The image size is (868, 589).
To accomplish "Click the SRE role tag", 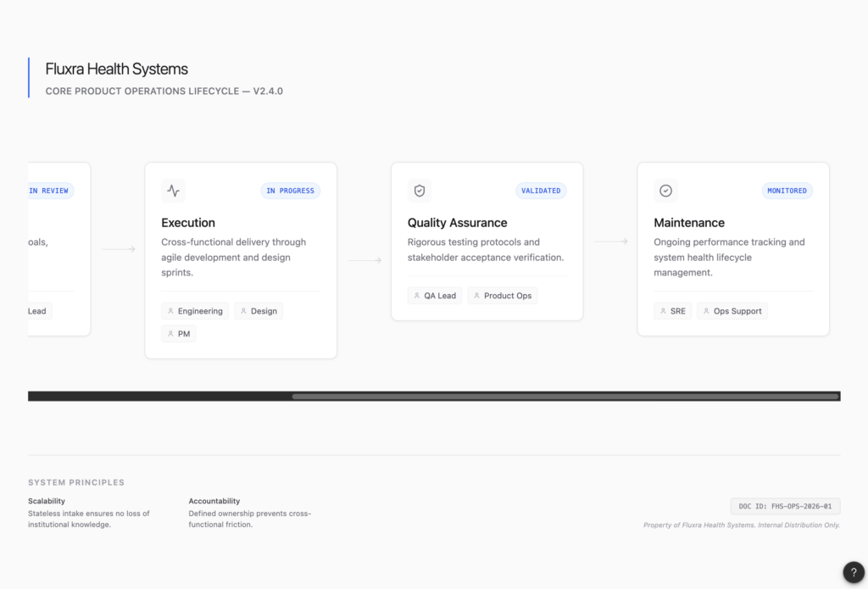I will tap(672, 311).
